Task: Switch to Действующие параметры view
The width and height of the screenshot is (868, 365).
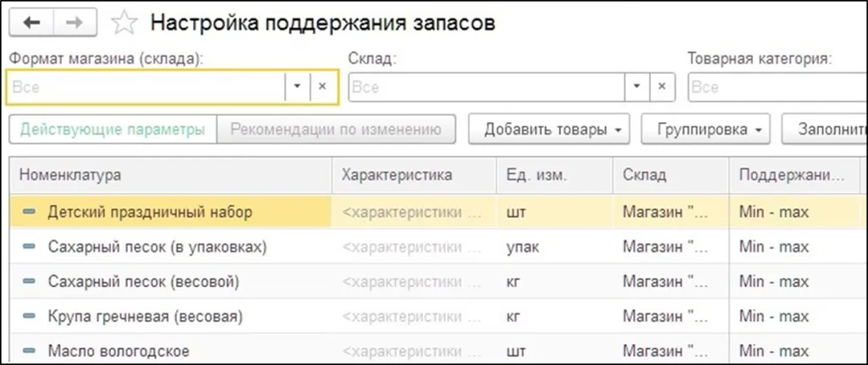Action: pyautogui.click(x=113, y=130)
